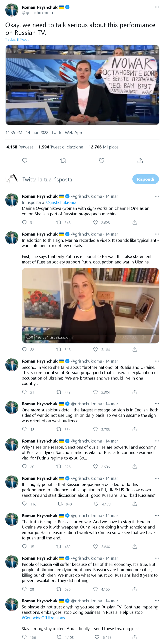Click 'Traduci il Tweet' link
The width and height of the screenshot is (164, 644).
pyautogui.click(x=17, y=39)
